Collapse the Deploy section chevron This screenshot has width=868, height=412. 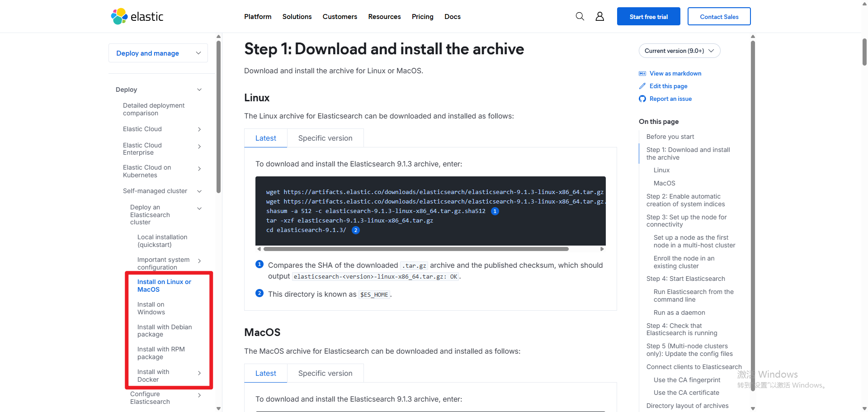[199, 90]
